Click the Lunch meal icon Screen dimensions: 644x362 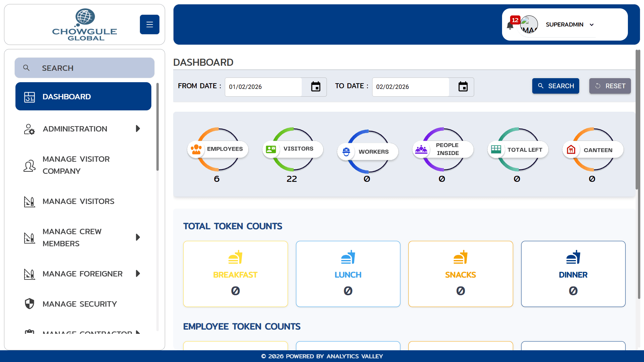click(x=348, y=257)
